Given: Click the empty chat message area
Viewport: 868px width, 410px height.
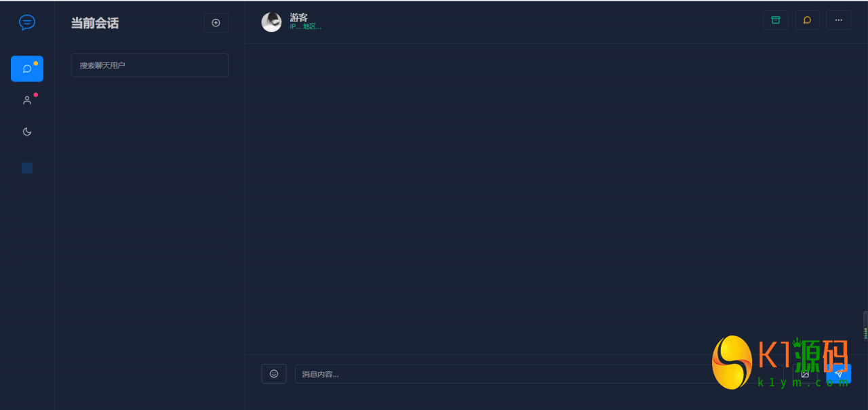Looking at the screenshot, I should coord(556,199).
